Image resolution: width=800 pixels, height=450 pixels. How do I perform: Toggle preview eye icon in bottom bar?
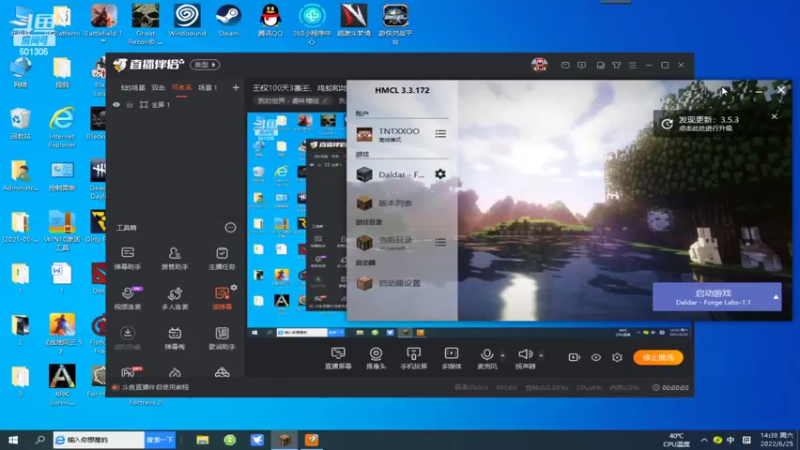(x=596, y=357)
